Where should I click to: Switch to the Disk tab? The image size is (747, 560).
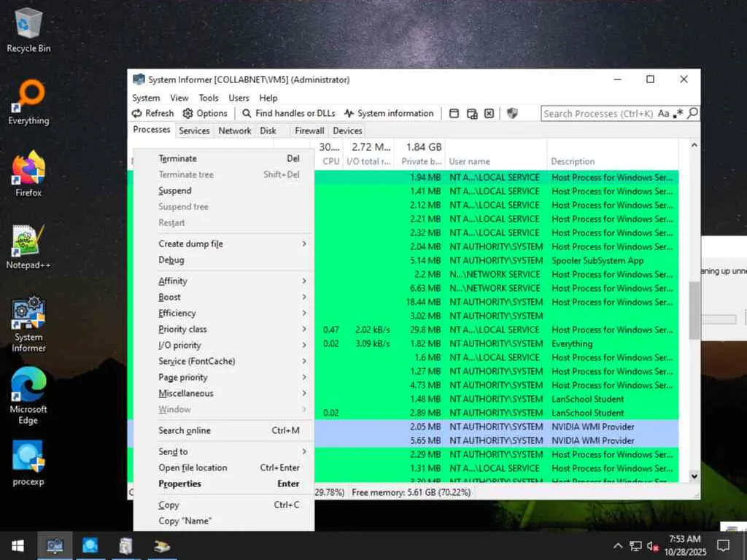268,131
